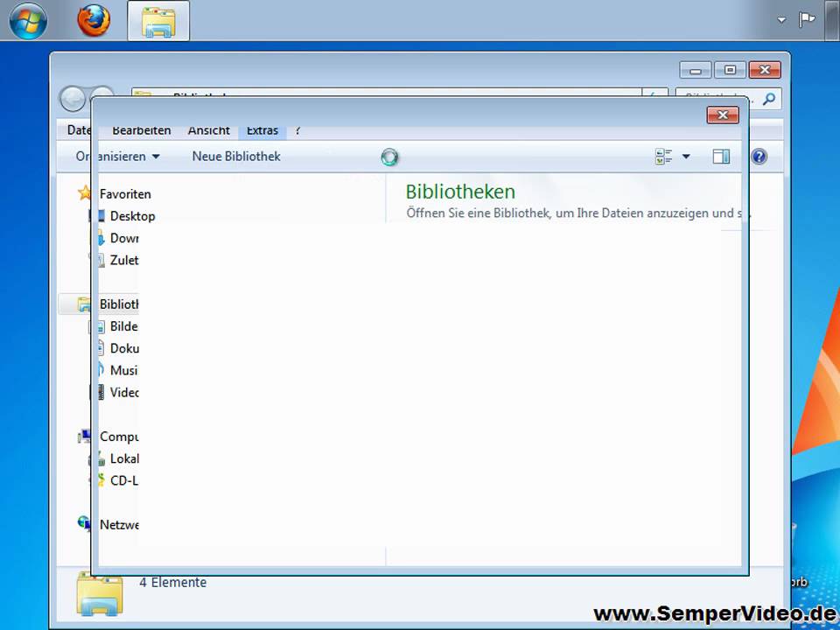Focus the Bibliotheken search field
Viewport: 840px width, 630px height.
tap(728, 99)
